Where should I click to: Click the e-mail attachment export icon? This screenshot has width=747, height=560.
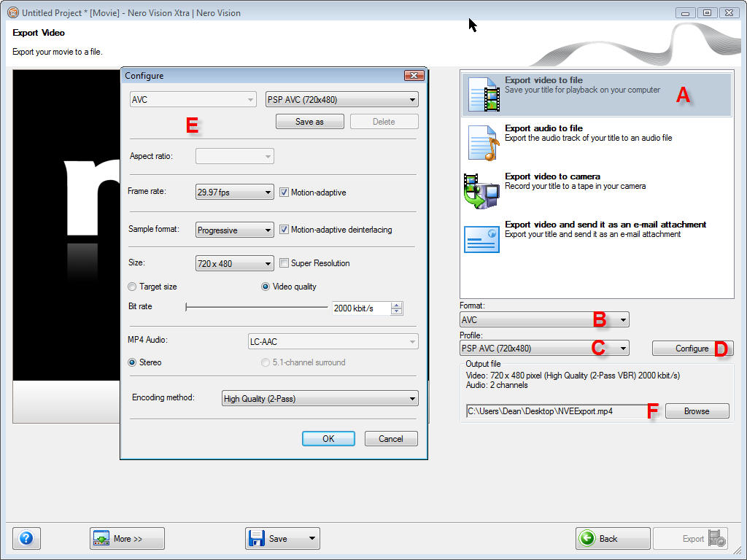click(x=481, y=239)
